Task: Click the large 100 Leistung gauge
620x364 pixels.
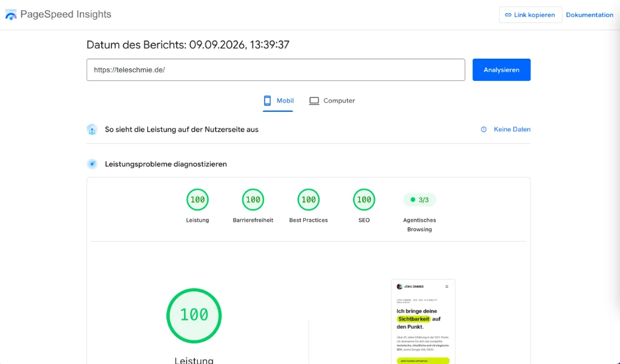Action: click(x=194, y=316)
